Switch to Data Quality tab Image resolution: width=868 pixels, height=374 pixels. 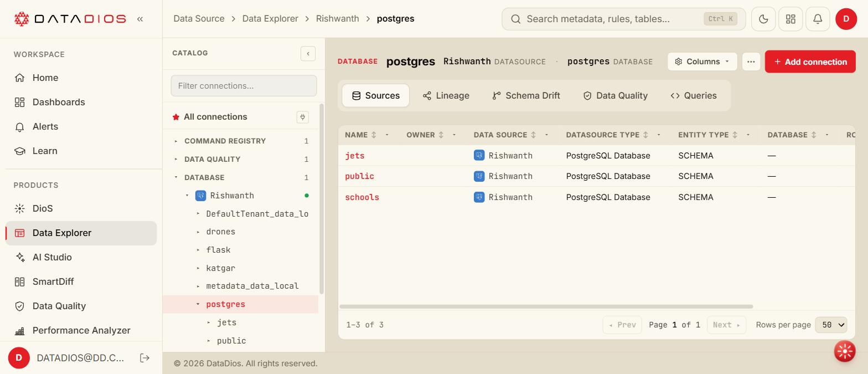pos(615,96)
